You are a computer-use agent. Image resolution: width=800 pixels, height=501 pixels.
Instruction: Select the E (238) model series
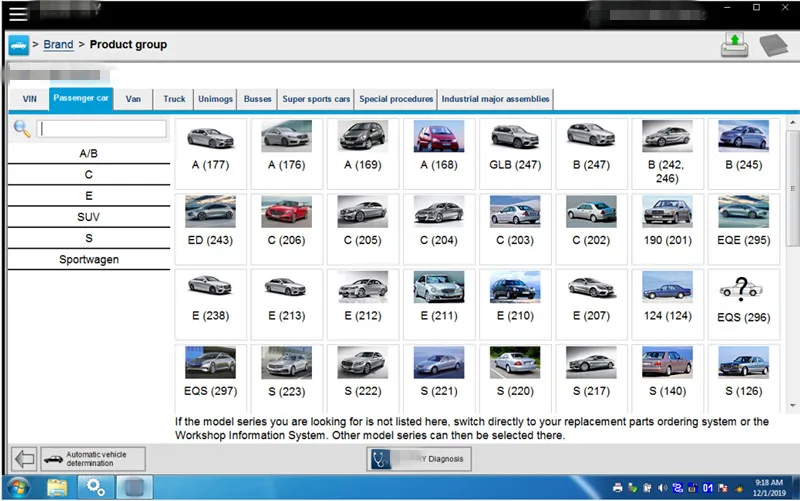click(210, 305)
